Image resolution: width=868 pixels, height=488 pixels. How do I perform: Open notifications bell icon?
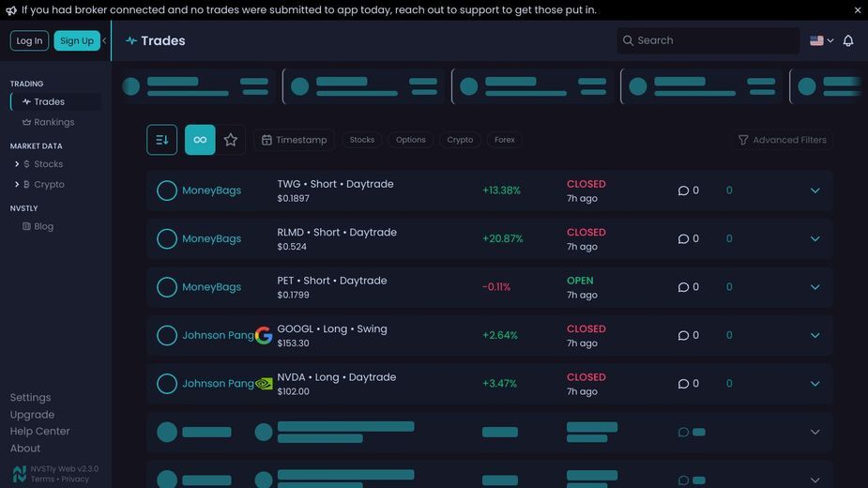[847, 40]
